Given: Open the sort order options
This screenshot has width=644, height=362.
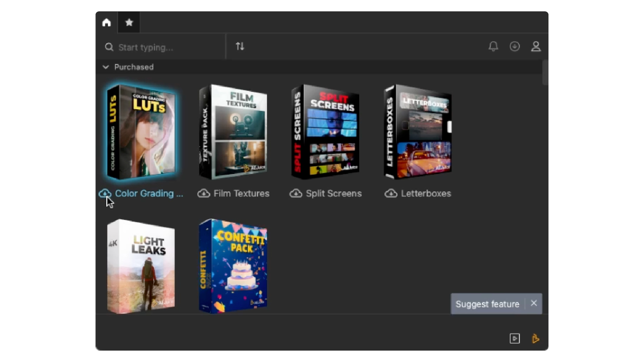Looking at the screenshot, I should (240, 46).
